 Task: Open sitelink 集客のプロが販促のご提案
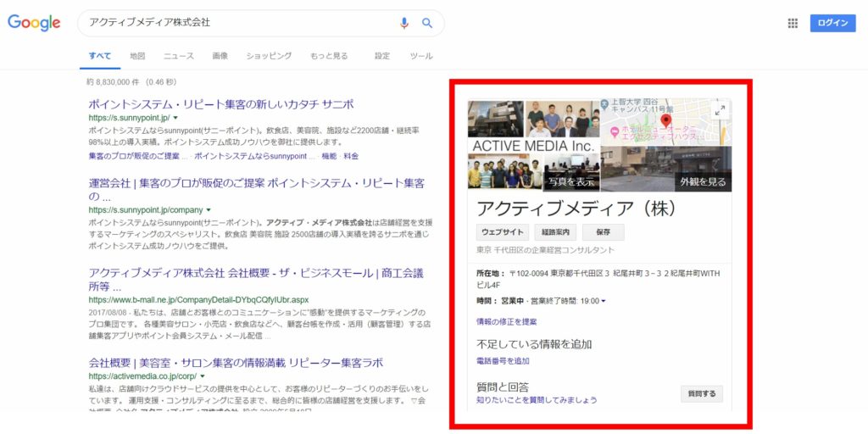[138, 156]
